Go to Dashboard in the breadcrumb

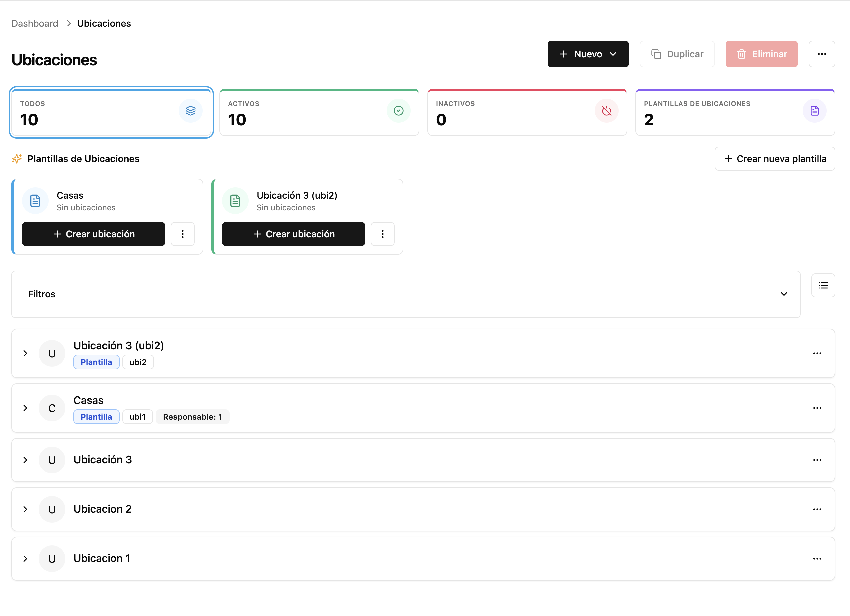[x=35, y=23]
